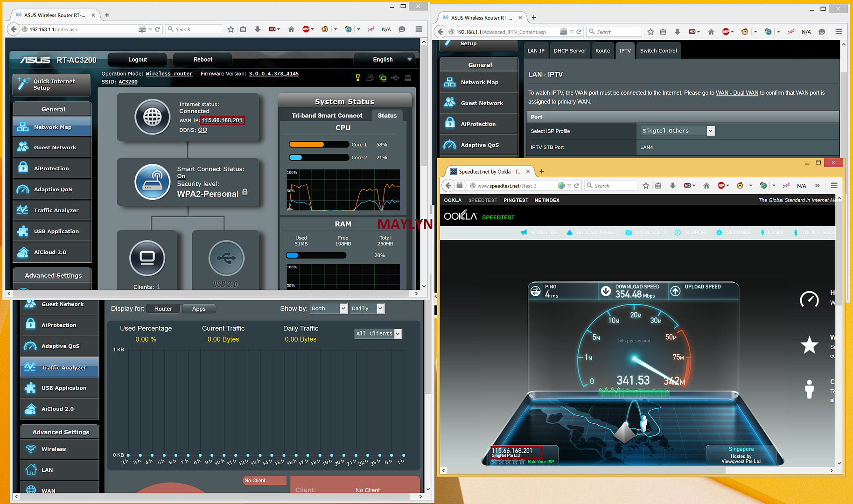This screenshot has height=504, width=853.
Task: Click the USB 3.0 port icon
Action: (x=226, y=258)
